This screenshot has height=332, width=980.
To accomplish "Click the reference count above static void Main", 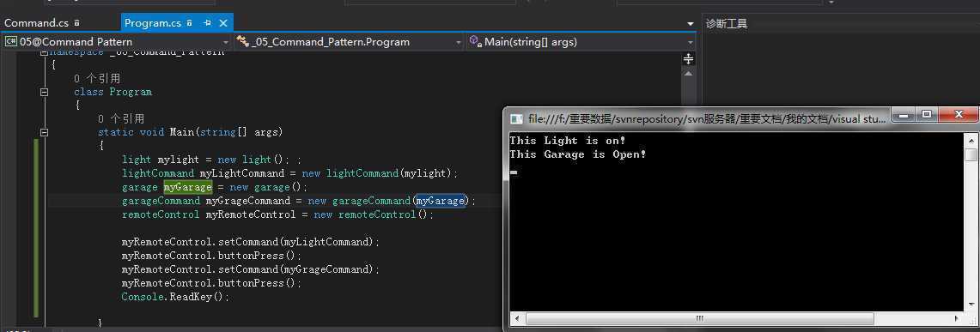I will click(x=121, y=118).
